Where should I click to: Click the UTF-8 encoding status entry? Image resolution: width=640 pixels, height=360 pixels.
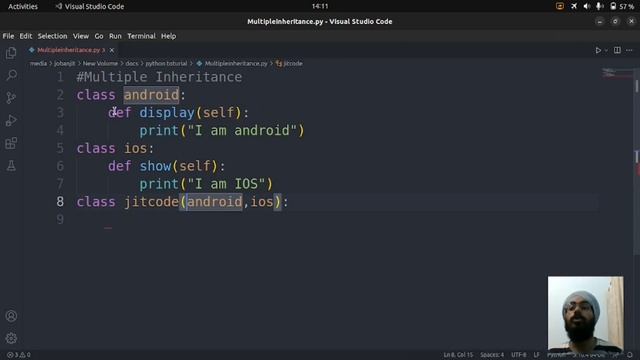point(518,355)
